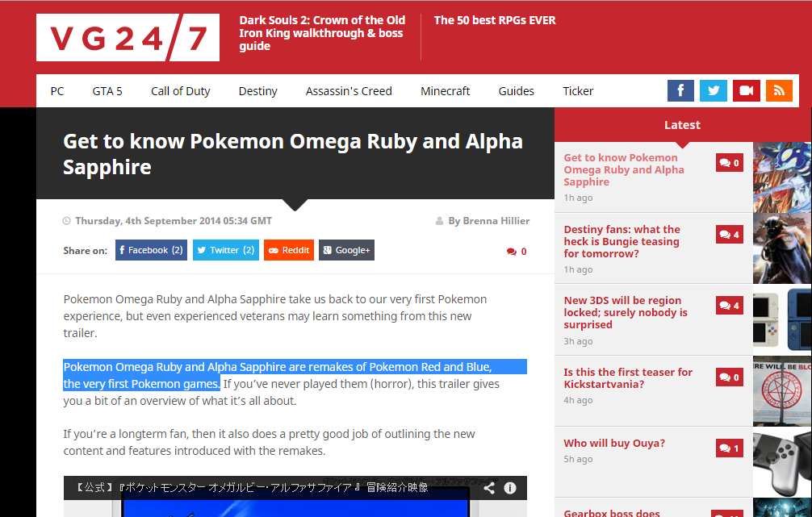Click the video info icon
The height and width of the screenshot is (517, 812).
click(510, 488)
